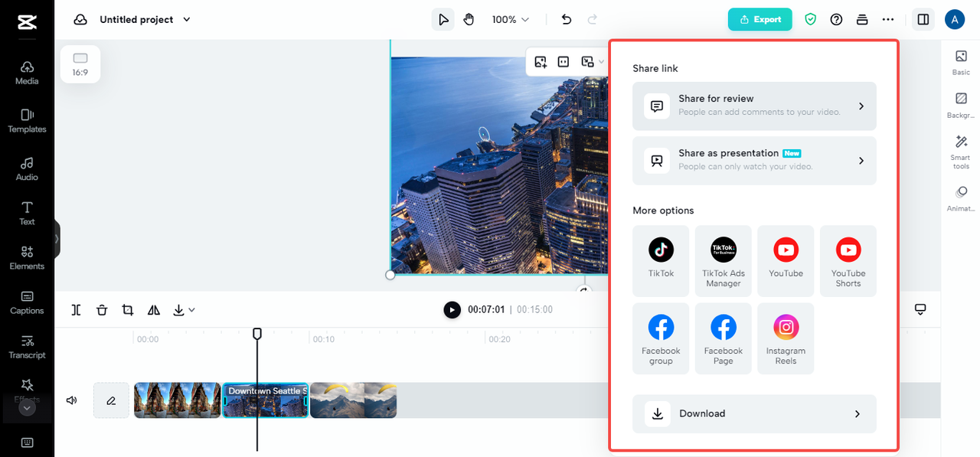Share to Facebook Page
Image resolution: width=980 pixels, height=457 pixels.
(x=724, y=338)
